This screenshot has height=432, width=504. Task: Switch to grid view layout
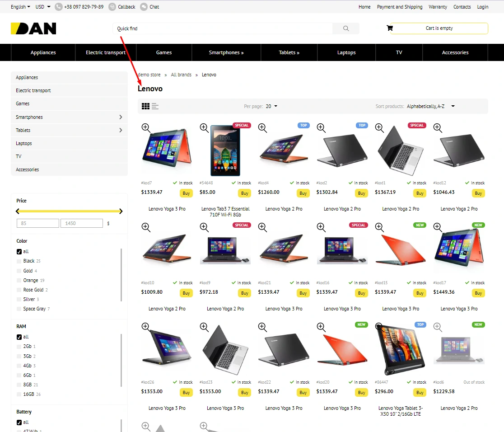coord(145,106)
